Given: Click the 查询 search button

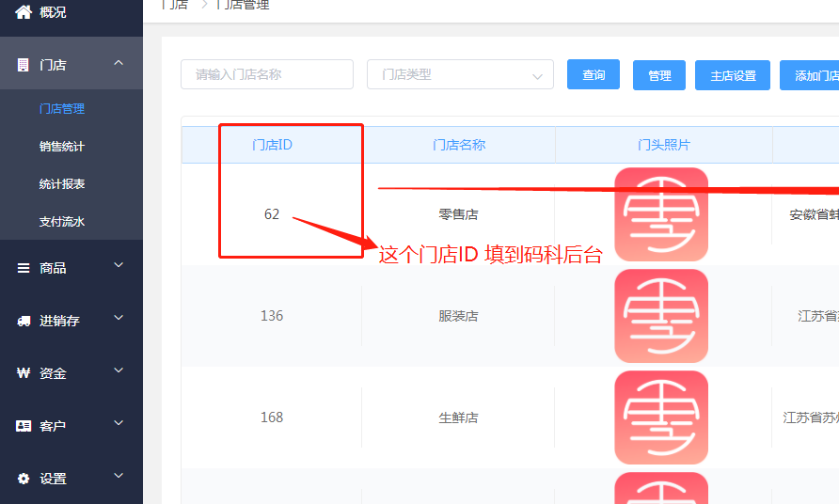Looking at the screenshot, I should (x=594, y=74).
